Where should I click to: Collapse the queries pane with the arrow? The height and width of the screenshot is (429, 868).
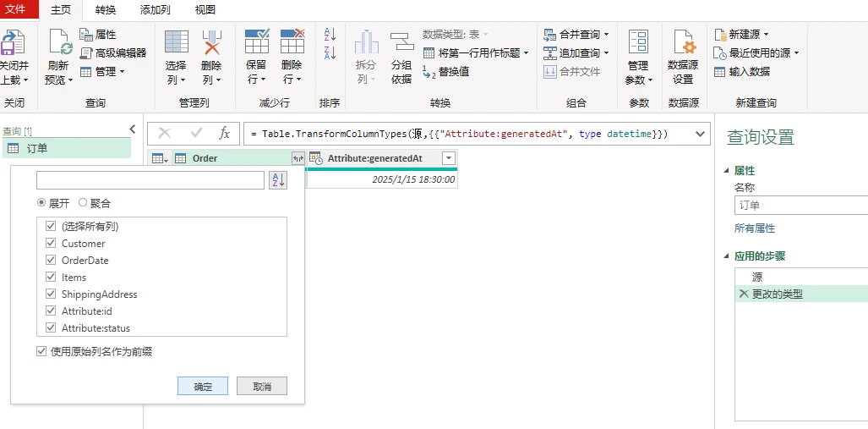click(133, 129)
